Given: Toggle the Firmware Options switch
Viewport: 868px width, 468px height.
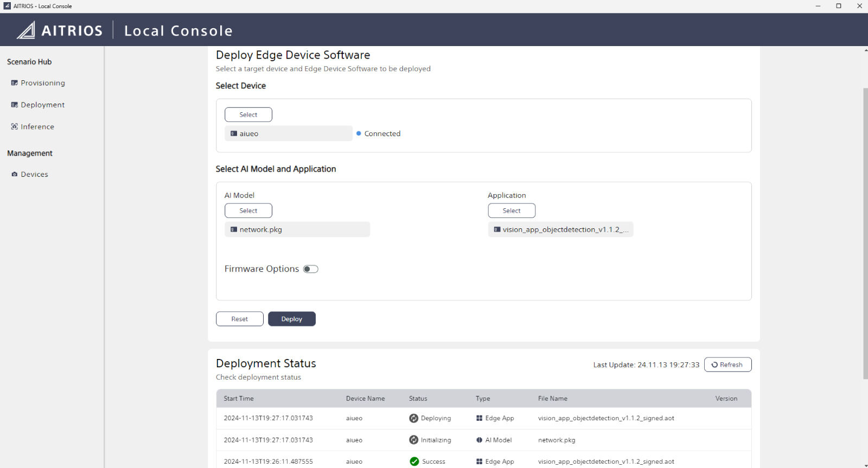Looking at the screenshot, I should (311, 269).
